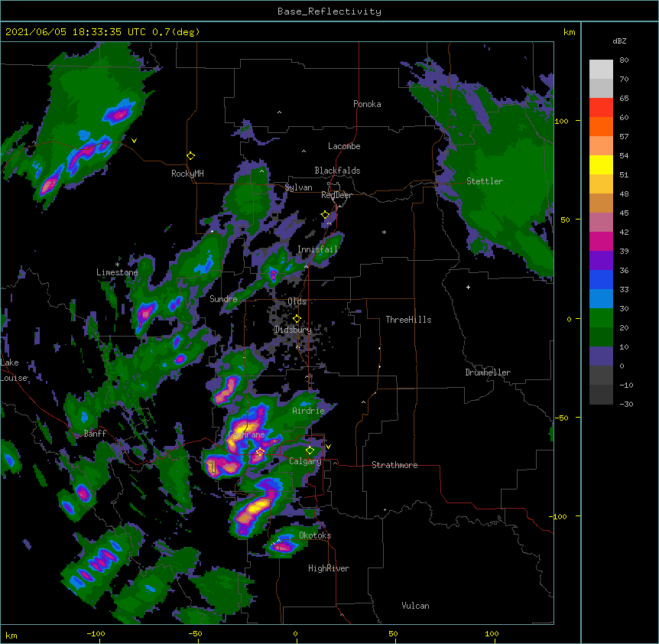The image size is (659, 644).
Task: Click the 50 tick on bottom axis
Action: (394, 633)
